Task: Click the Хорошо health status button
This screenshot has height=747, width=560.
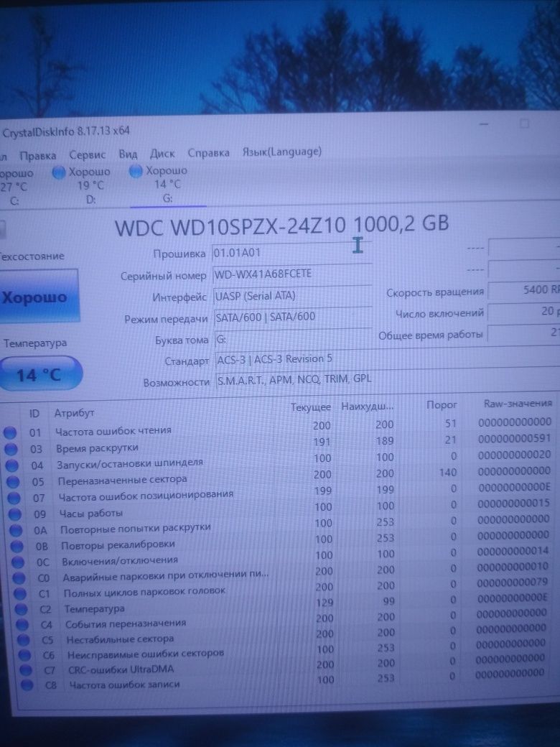Action: 39,297
